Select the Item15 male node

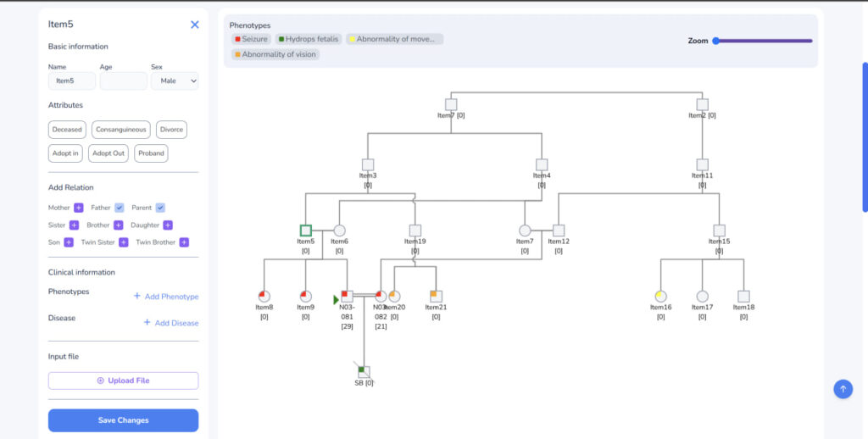719,231
